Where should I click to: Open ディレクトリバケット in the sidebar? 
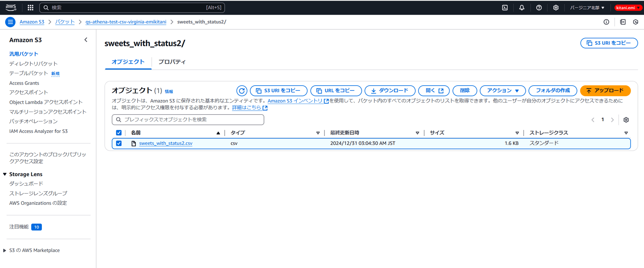[33, 63]
